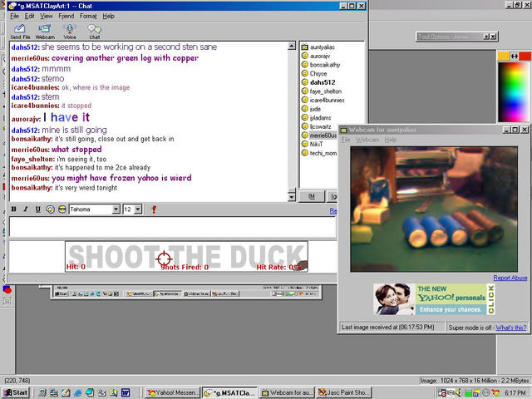The image size is (532, 399).
Task: Switch to Yahoo! Messenger taskbar button
Action: (x=172, y=392)
